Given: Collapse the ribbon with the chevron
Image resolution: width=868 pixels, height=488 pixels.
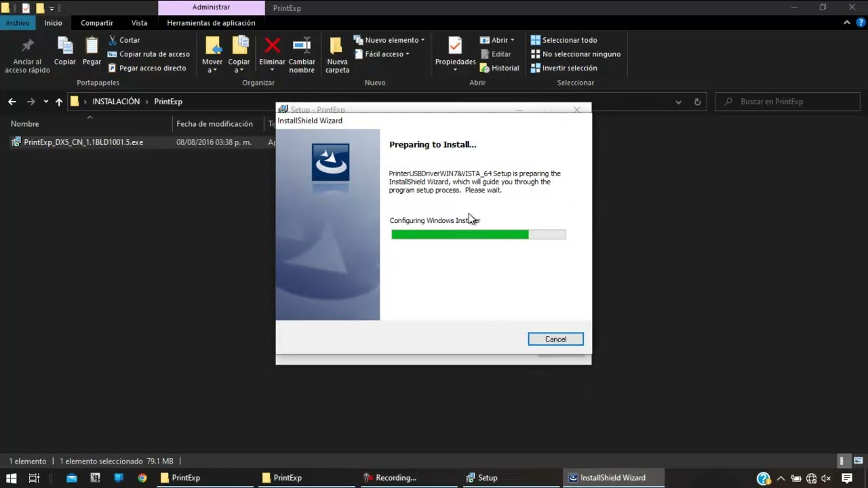Looking at the screenshot, I should click(x=847, y=23).
